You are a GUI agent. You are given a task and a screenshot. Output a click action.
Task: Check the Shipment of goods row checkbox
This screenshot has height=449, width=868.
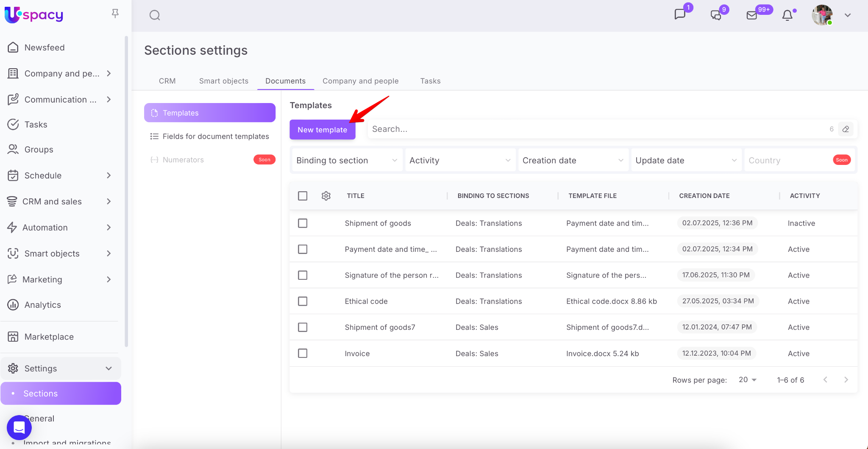pyautogui.click(x=303, y=223)
